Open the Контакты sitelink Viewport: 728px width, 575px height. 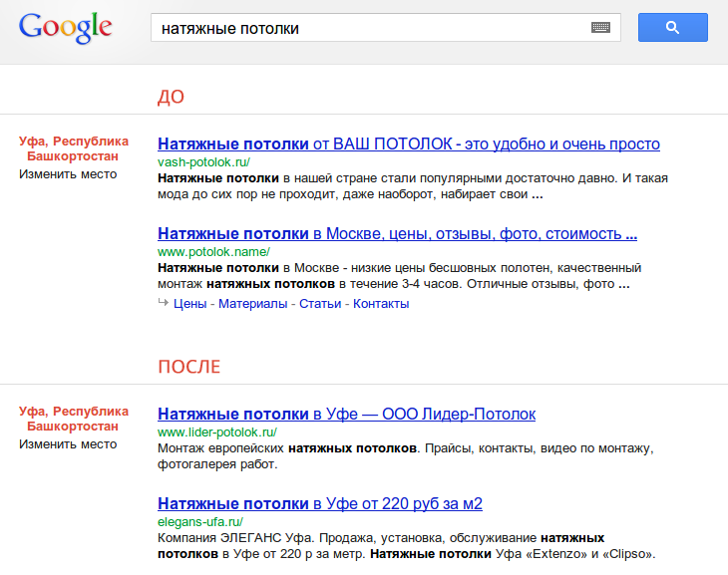(x=381, y=304)
